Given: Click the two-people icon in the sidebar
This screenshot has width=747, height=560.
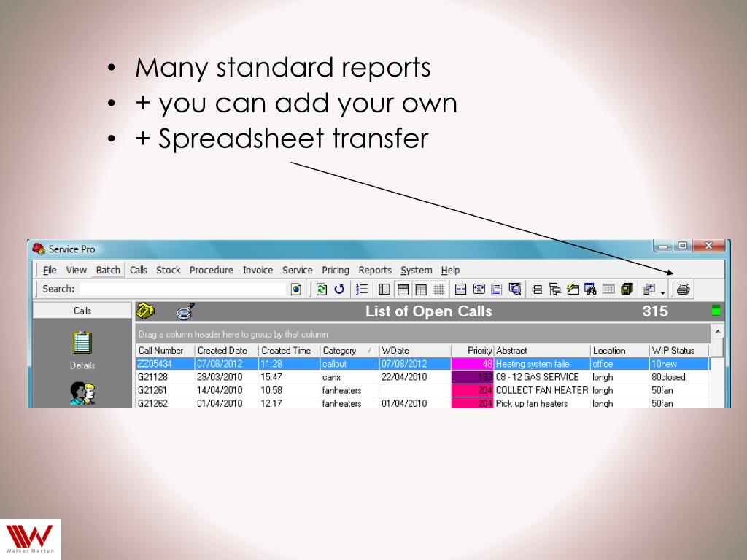Looking at the screenshot, I should (82, 392).
